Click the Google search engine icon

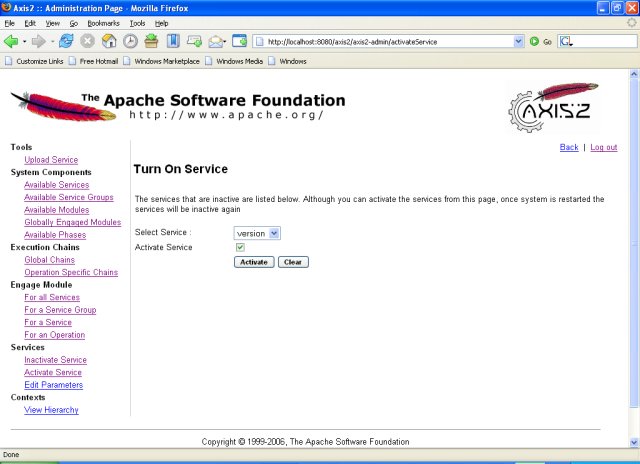(x=566, y=41)
